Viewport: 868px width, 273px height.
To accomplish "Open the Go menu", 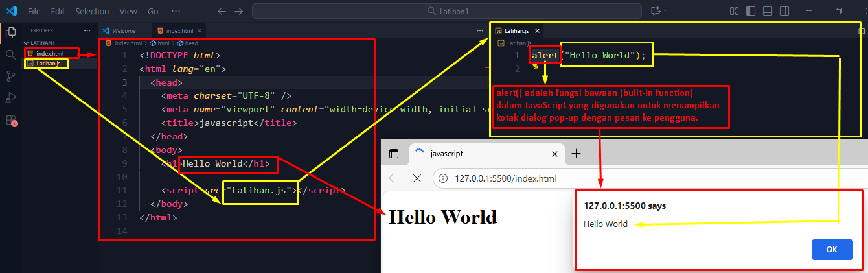I will [153, 12].
